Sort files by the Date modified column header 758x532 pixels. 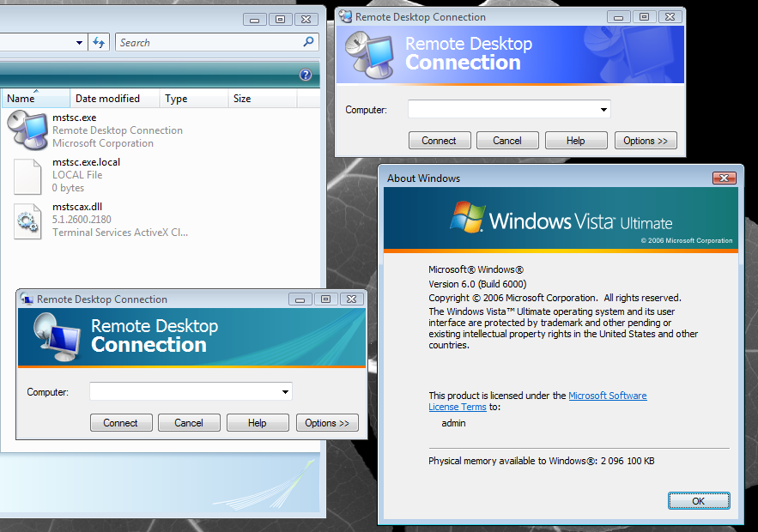coord(114,99)
